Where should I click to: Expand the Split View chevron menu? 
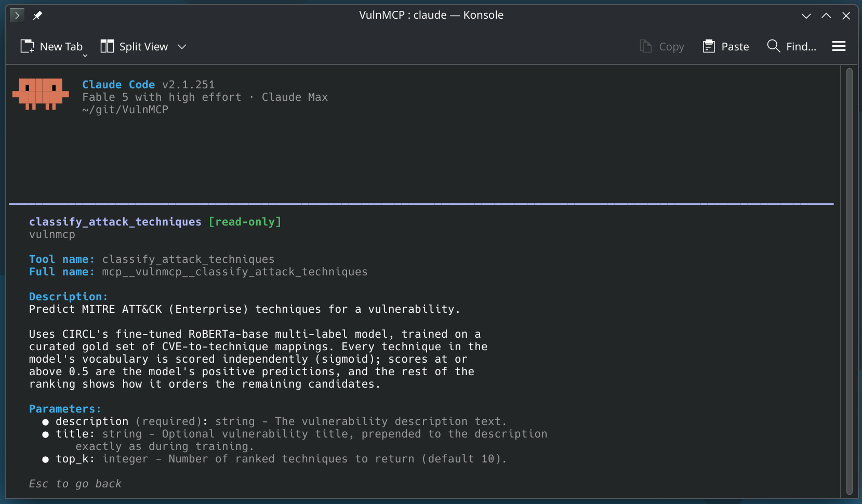point(182,46)
